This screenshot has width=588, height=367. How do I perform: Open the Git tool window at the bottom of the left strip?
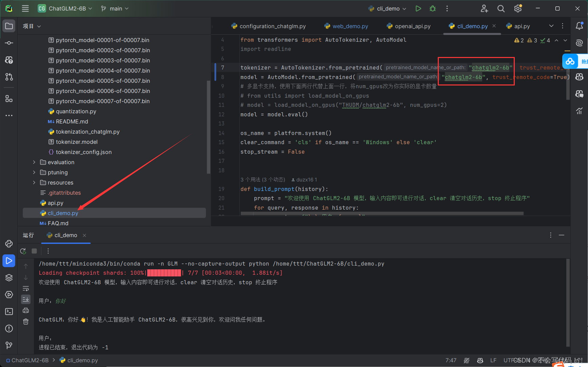click(9, 346)
